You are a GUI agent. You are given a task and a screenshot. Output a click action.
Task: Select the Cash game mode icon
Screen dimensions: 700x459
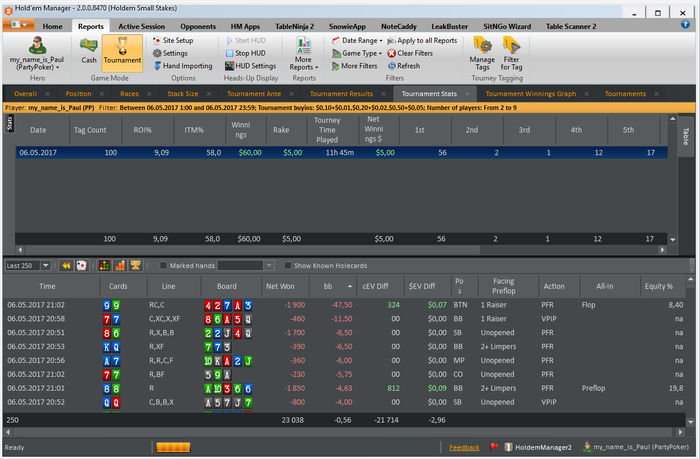click(x=88, y=51)
